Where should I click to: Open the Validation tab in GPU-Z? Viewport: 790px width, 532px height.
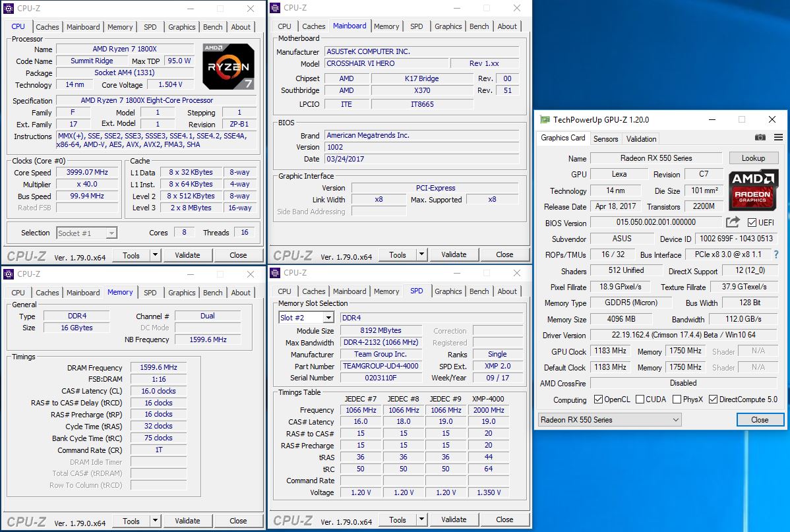(642, 139)
